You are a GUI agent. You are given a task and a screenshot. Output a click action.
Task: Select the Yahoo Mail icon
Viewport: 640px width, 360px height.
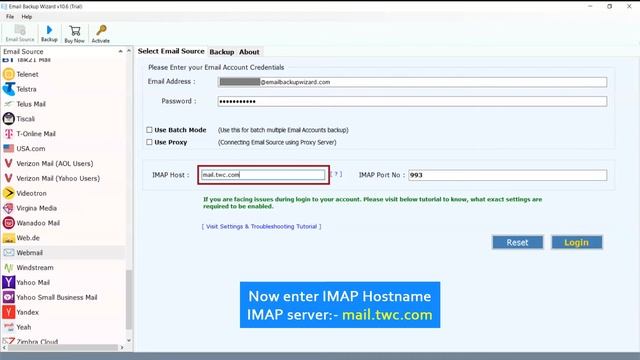tap(9, 282)
